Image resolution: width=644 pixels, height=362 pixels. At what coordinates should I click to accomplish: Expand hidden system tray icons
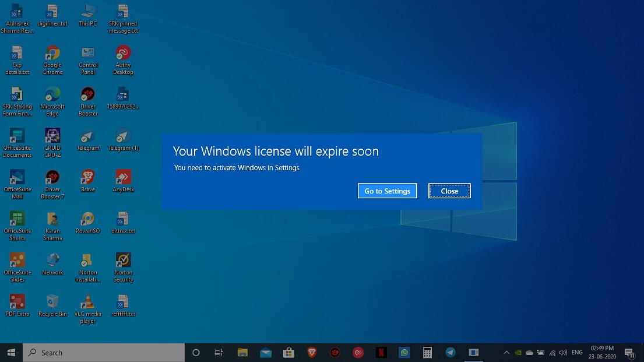click(x=506, y=352)
